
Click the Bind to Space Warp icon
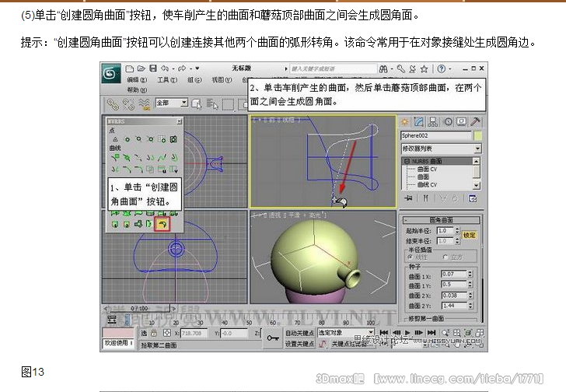click(x=145, y=104)
